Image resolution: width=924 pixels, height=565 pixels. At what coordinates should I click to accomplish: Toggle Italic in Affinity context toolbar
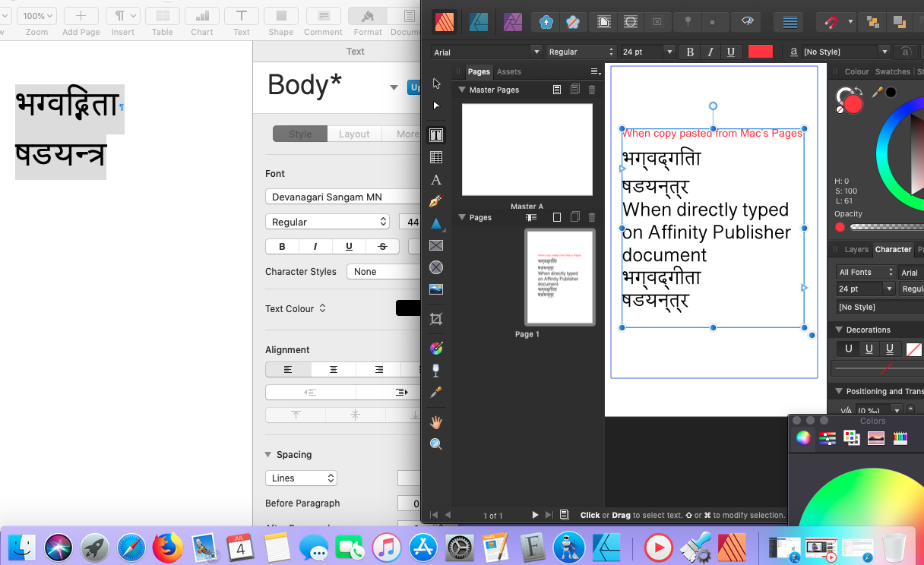tap(710, 52)
